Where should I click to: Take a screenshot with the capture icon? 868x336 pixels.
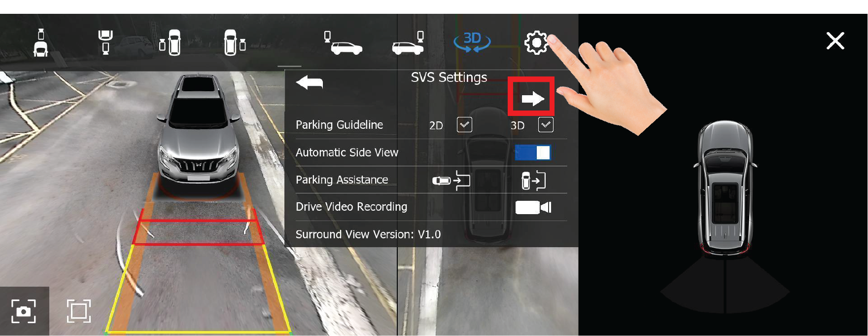(x=24, y=311)
